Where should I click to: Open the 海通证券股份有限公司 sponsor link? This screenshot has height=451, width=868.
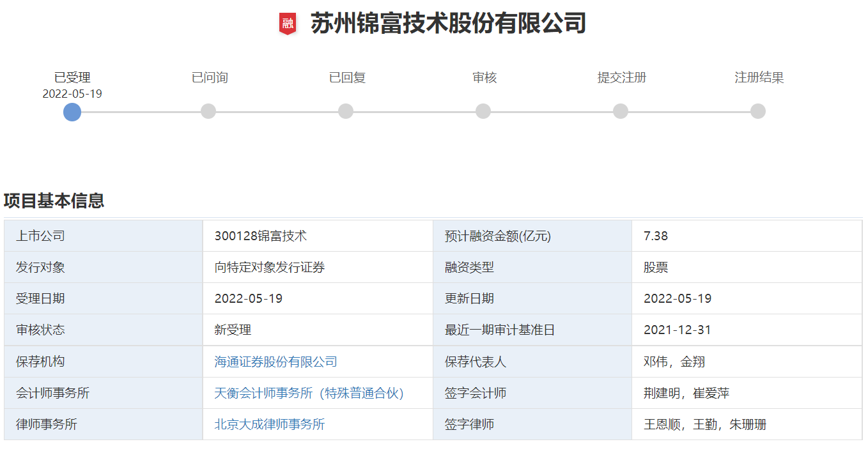275,362
